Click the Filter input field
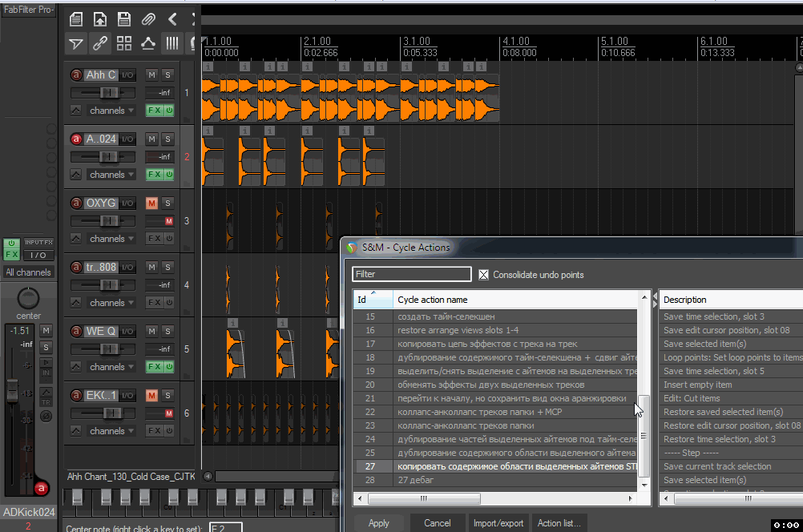Image resolution: width=803 pixels, height=532 pixels. [412, 274]
